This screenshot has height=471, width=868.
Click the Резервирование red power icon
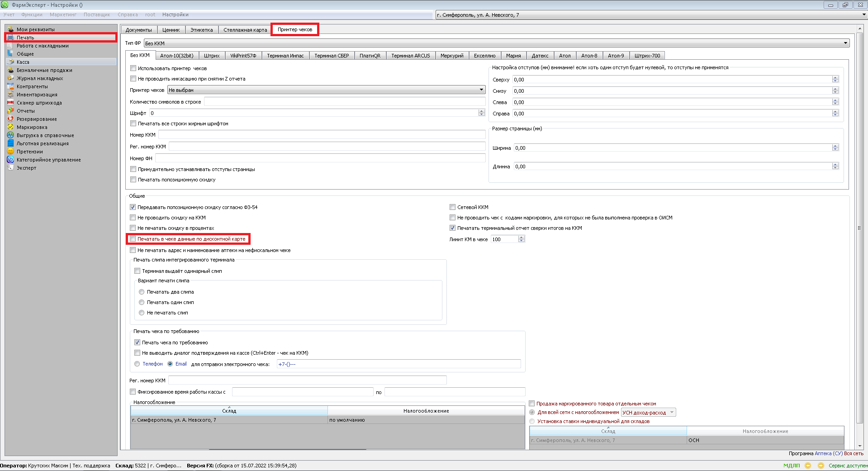(x=10, y=119)
